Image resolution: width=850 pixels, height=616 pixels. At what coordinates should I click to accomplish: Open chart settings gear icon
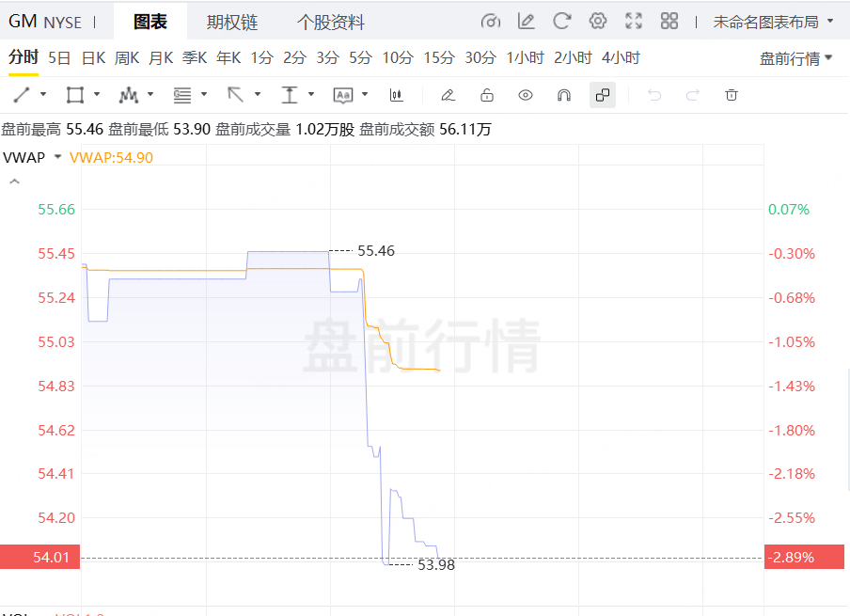(x=597, y=21)
